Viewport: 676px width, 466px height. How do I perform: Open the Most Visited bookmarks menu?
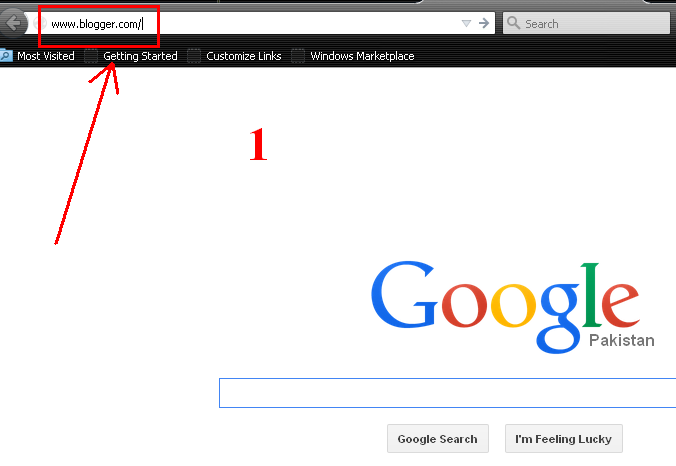(46, 56)
